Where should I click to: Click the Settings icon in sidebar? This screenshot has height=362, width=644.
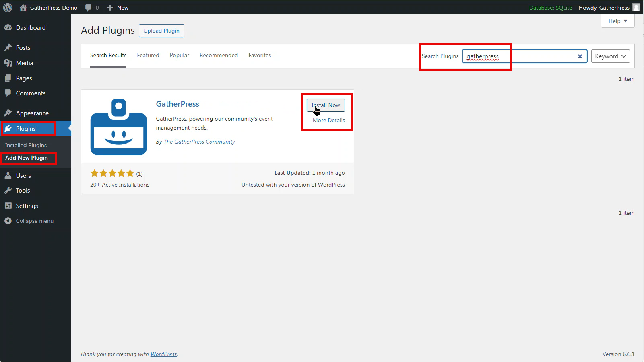[8, 206]
